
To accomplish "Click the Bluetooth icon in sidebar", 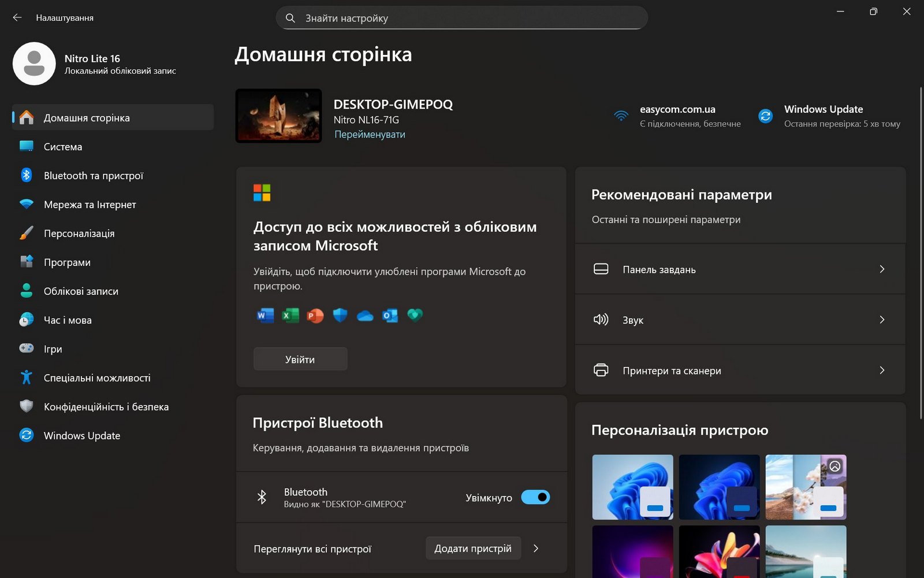I will 27,175.
